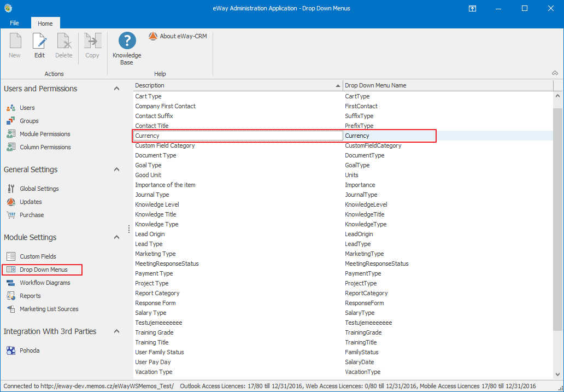Click the Units menu name cell
The width and height of the screenshot is (564, 392).
point(448,175)
